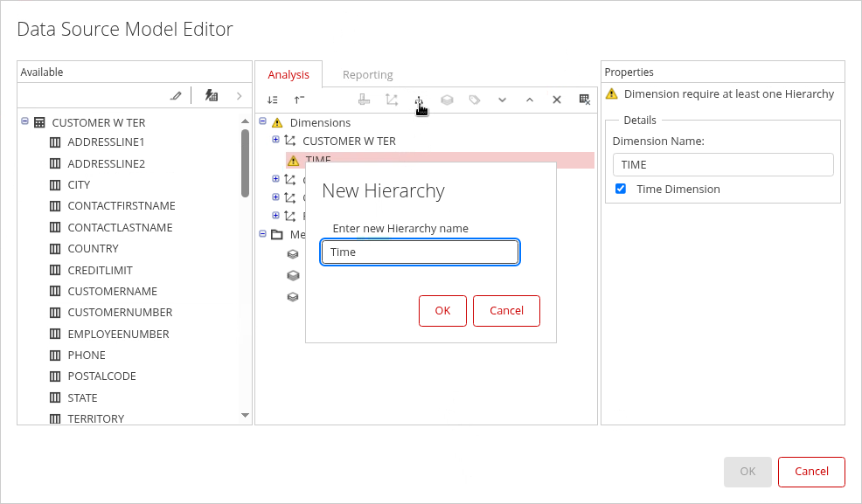The image size is (862, 504).
Task: Uncheck the Time Dimension checkbox
Action: click(x=621, y=189)
